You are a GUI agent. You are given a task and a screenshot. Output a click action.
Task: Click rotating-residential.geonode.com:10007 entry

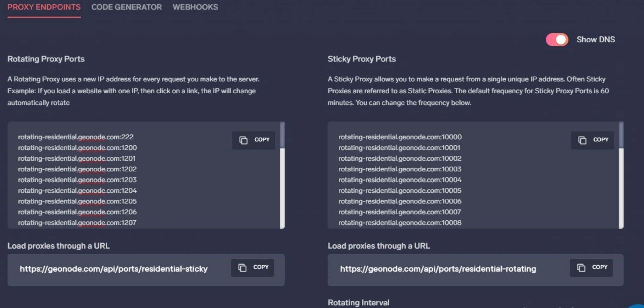click(400, 212)
